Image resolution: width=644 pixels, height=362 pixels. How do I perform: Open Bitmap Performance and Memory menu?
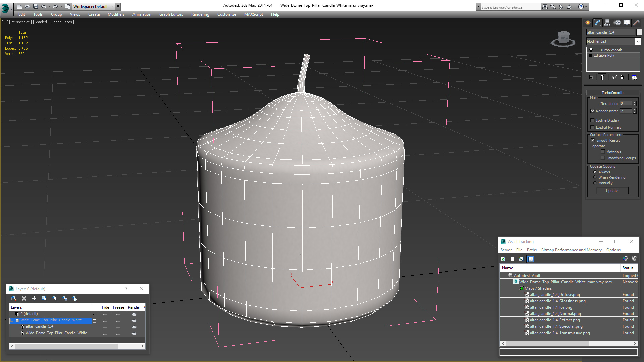pos(571,250)
